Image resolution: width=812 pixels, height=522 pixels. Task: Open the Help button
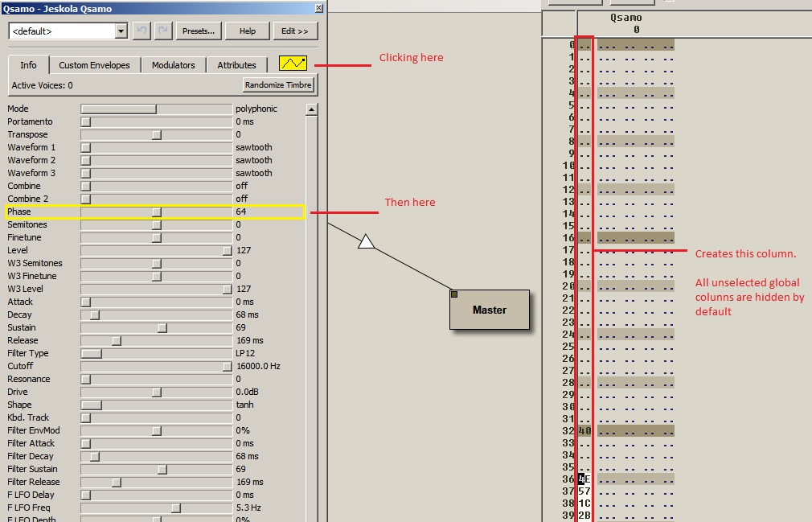(247, 31)
